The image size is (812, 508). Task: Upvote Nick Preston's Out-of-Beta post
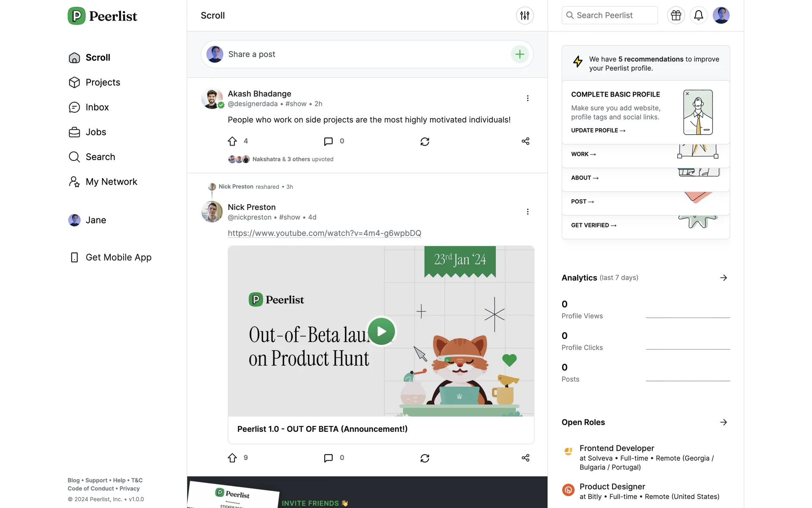tap(232, 458)
